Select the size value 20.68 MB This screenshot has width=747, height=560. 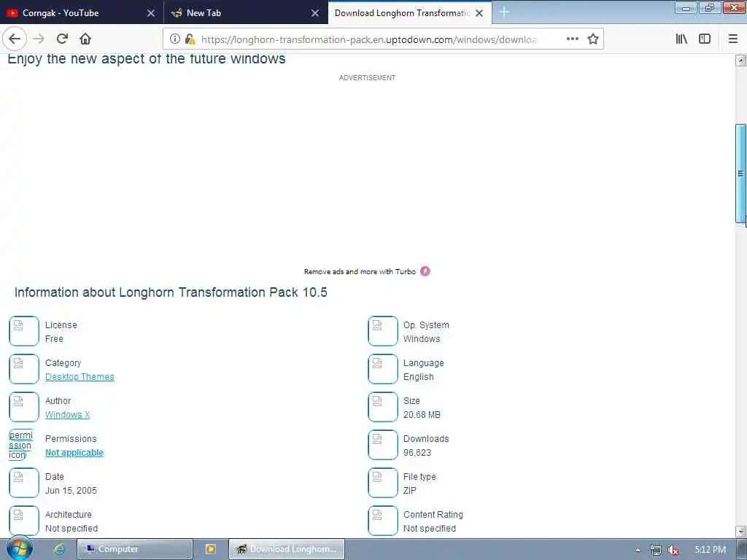422,415
